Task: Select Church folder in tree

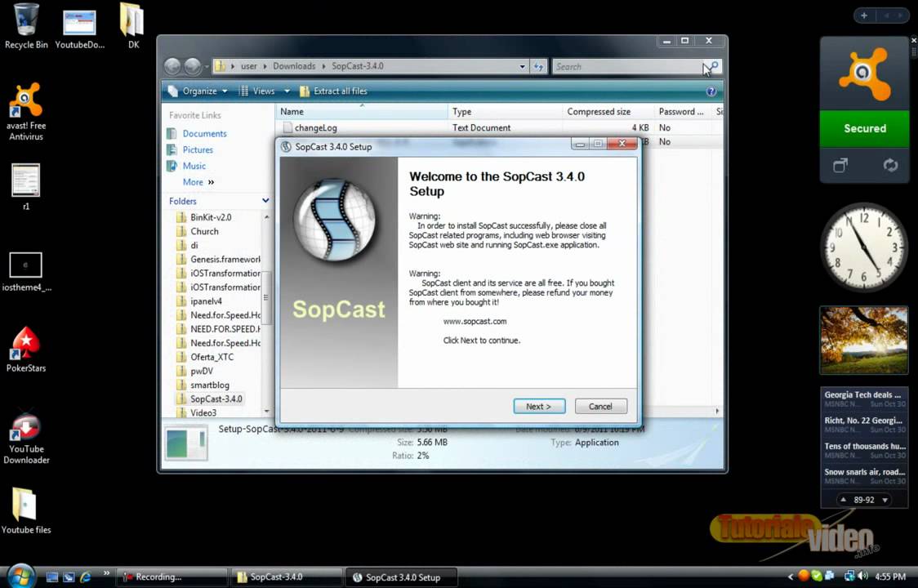Action: [x=204, y=231]
